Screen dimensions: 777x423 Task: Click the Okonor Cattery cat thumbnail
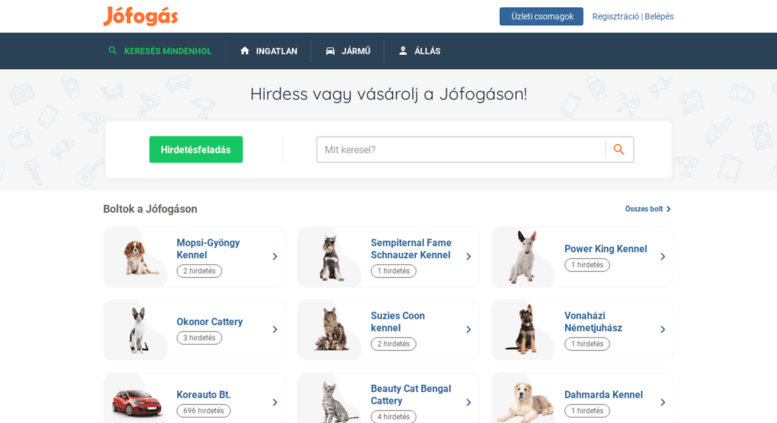pyautogui.click(x=138, y=330)
